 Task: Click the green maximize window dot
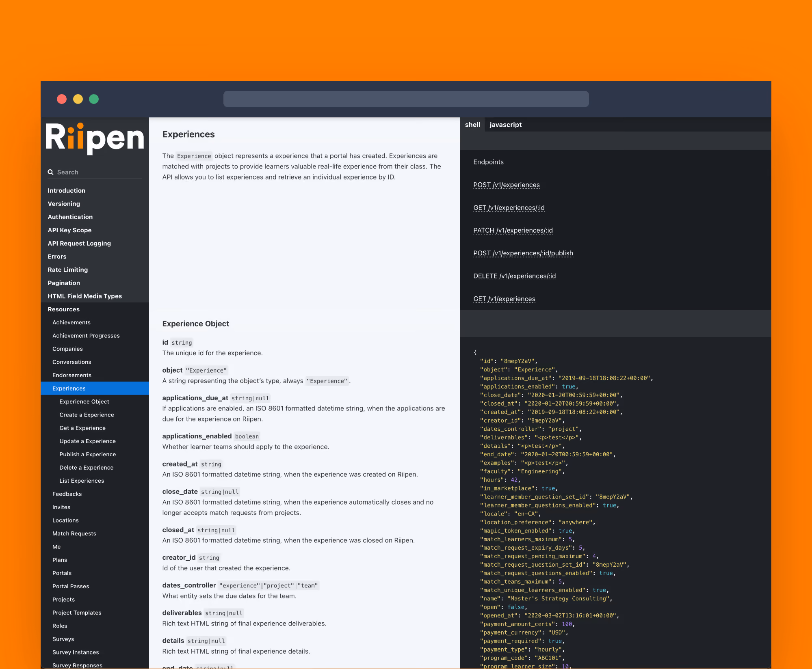coord(94,99)
